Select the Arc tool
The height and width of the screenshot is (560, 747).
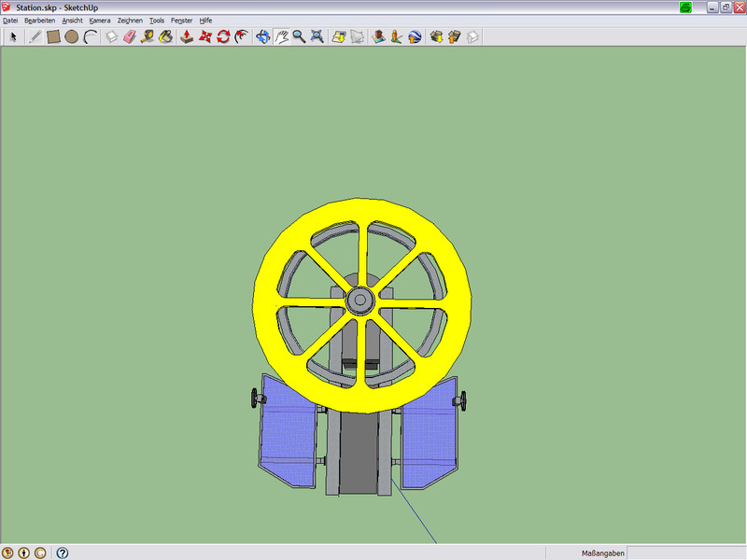(90, 36)
